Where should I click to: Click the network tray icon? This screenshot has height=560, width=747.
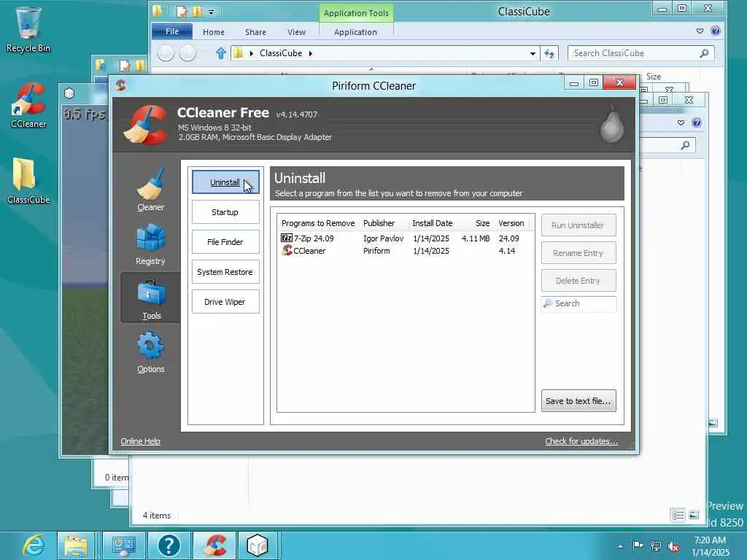click(x=656, y=546)
